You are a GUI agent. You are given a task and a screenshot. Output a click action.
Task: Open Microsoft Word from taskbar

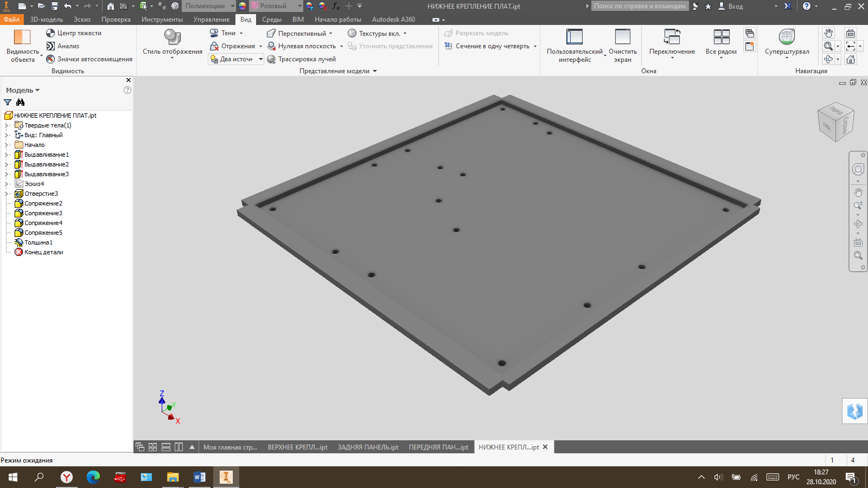point(200,477)
